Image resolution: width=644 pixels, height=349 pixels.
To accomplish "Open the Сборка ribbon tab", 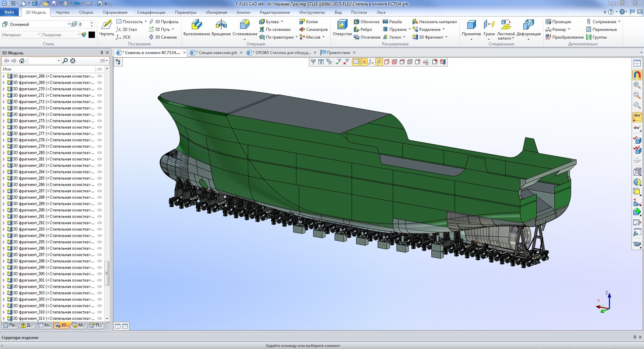I will [x=86, y=12].
